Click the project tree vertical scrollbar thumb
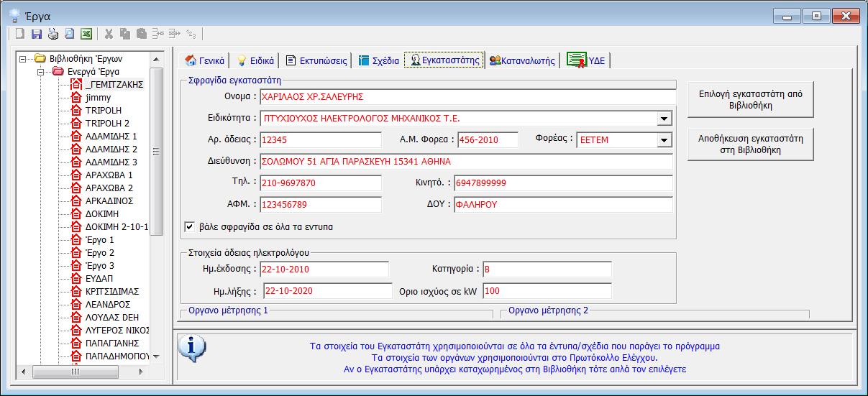This screenshot has height=396, width=868. (x=156, y=151)
